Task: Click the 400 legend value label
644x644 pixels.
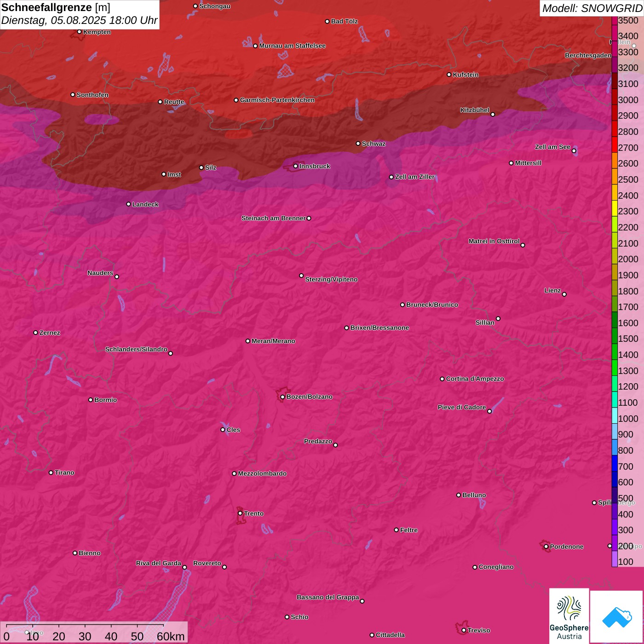Action: 626,514
